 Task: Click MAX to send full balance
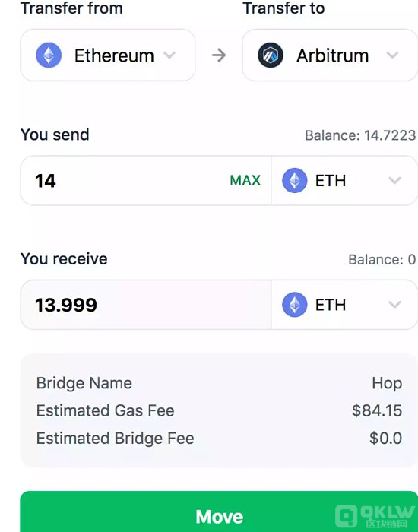[x=245, y=181]
